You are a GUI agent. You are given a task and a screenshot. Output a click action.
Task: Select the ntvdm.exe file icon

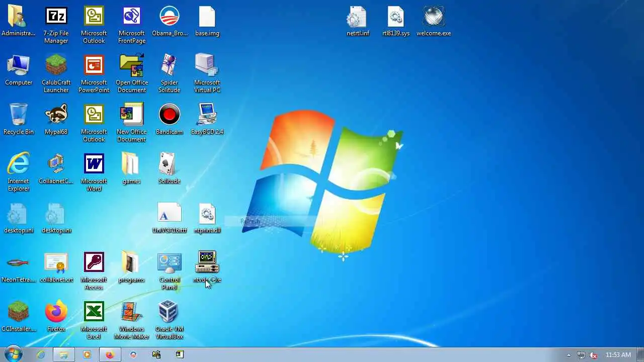(x=207, y=267)
